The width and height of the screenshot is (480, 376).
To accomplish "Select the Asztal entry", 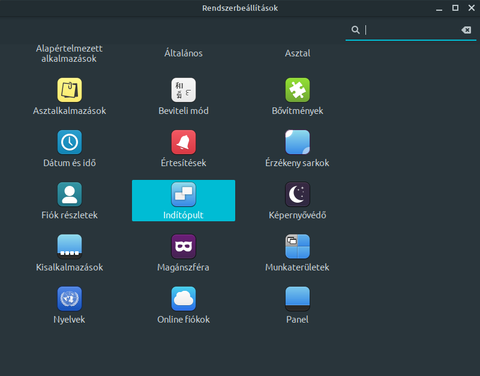I will click(297, 53).
